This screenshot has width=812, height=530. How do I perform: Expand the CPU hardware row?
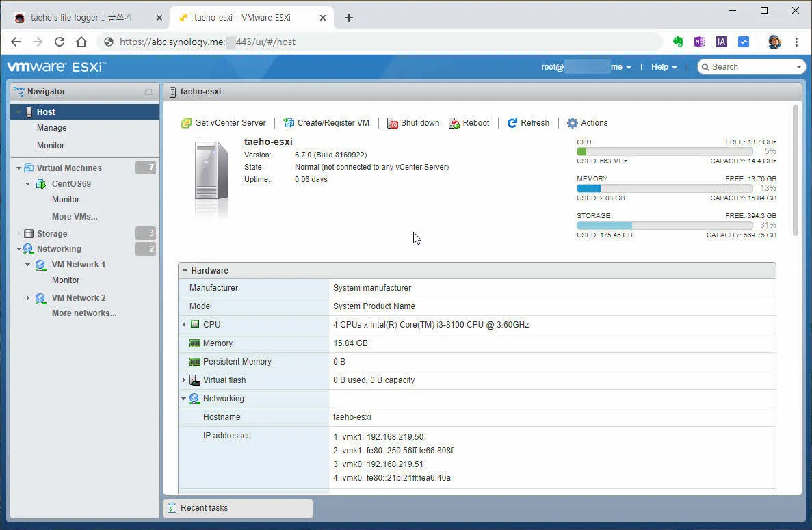184,325
